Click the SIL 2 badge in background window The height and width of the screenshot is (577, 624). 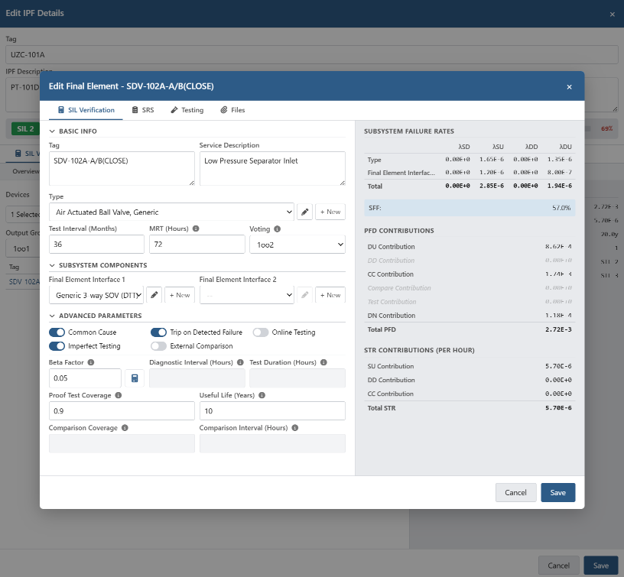point(25,129)
